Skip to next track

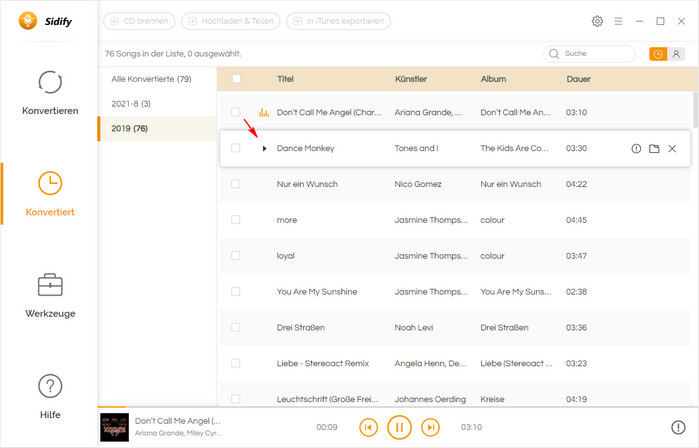pos(430,427)
